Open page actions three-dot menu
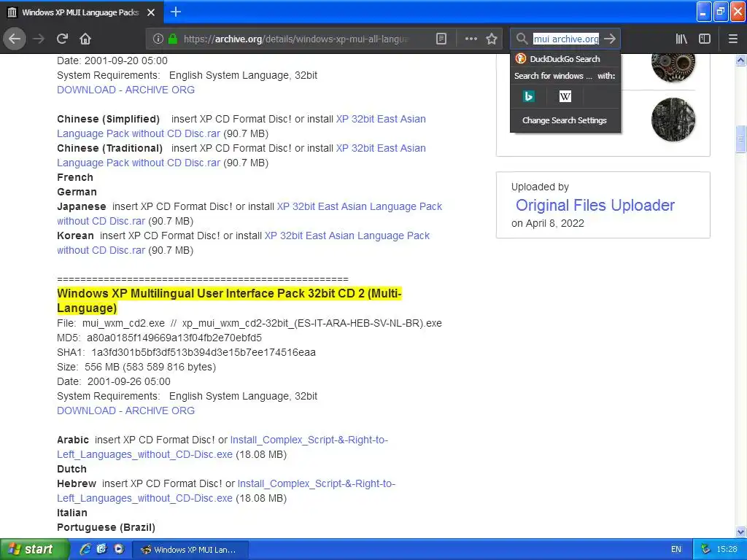This screenshot has height=560, width=747. pos(471,39)
